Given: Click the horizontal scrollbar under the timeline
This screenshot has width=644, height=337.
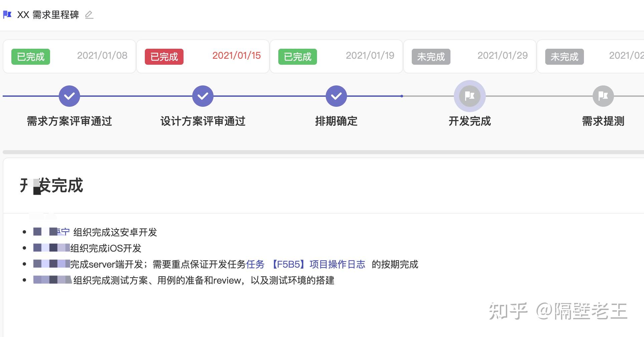Looking at the screenshot, I should tap(323, 152).
